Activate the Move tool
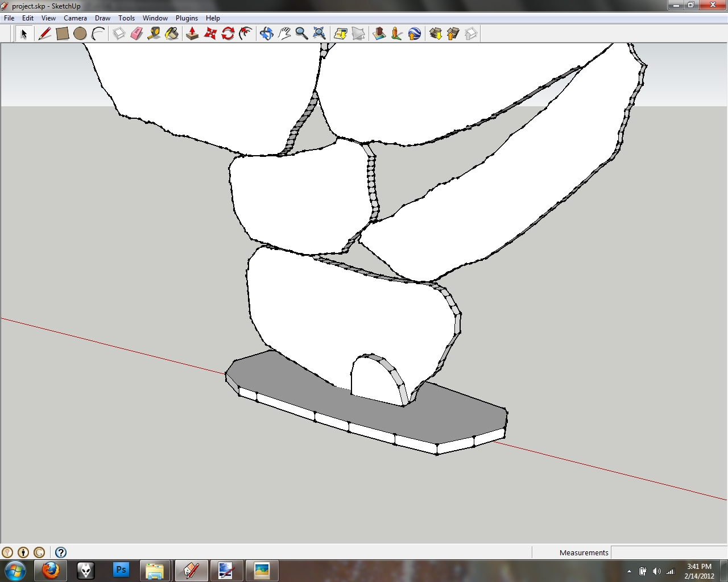Screen dimensions: 728x582 210,34
